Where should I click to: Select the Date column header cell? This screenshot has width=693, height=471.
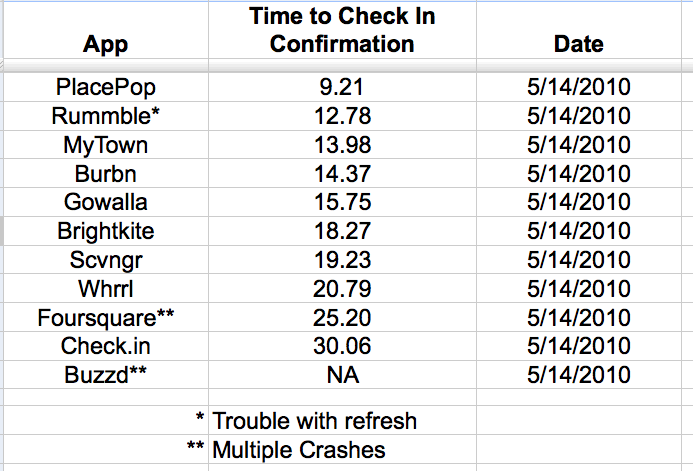(579, 30)
